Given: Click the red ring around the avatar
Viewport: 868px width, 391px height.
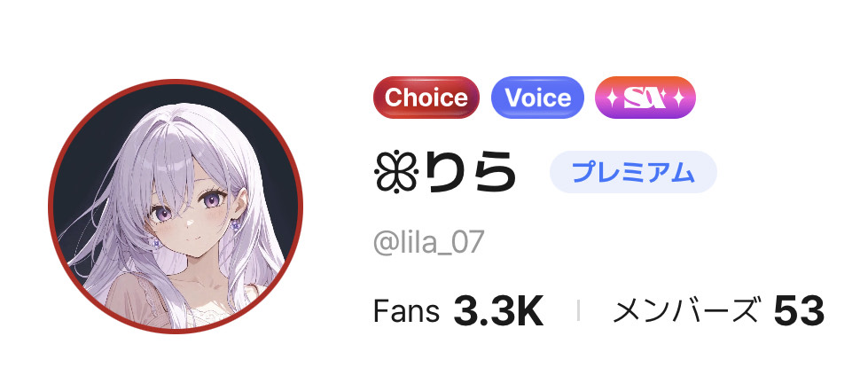Looking at the screenshot, I should [x=176, y=81].
